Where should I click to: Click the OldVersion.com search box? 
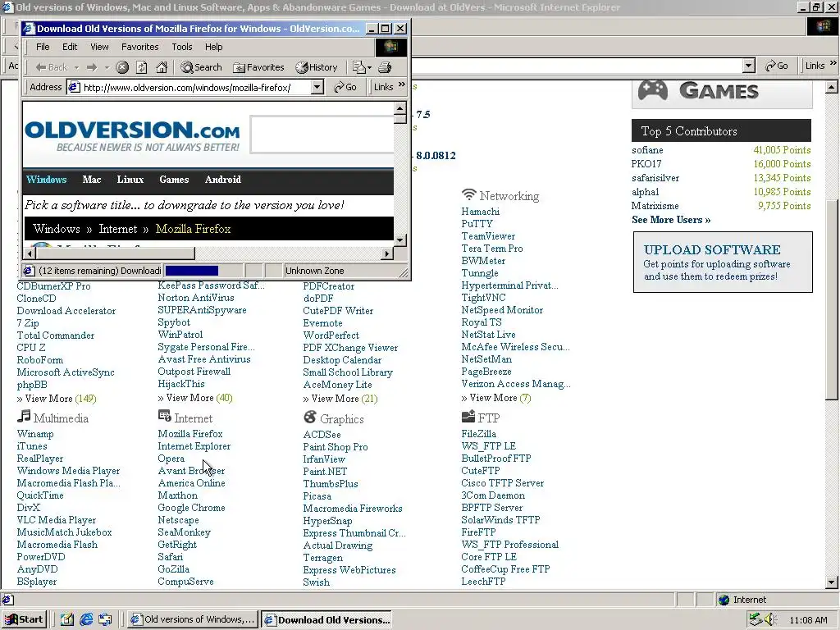(322, 135)
